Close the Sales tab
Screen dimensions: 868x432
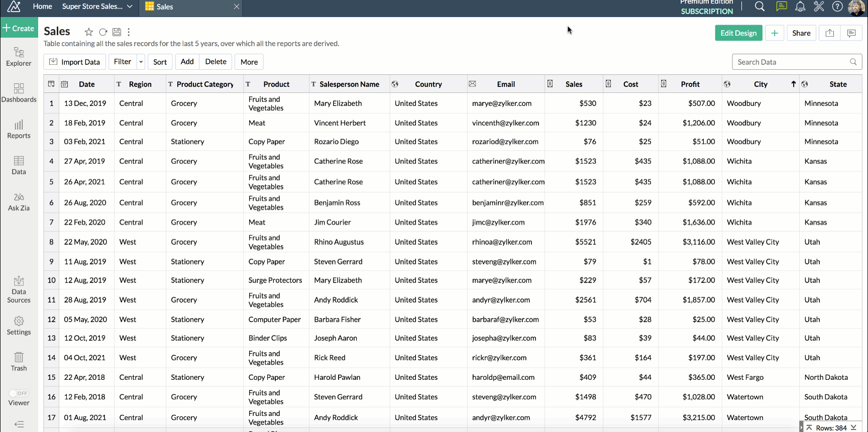(x=237, y=7)
